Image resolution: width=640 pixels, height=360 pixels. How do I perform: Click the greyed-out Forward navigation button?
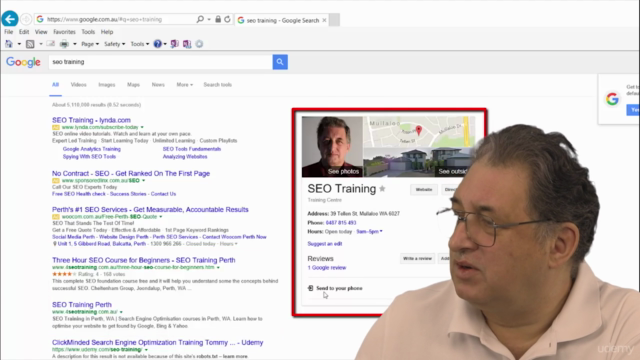click(x=26, y=19)
